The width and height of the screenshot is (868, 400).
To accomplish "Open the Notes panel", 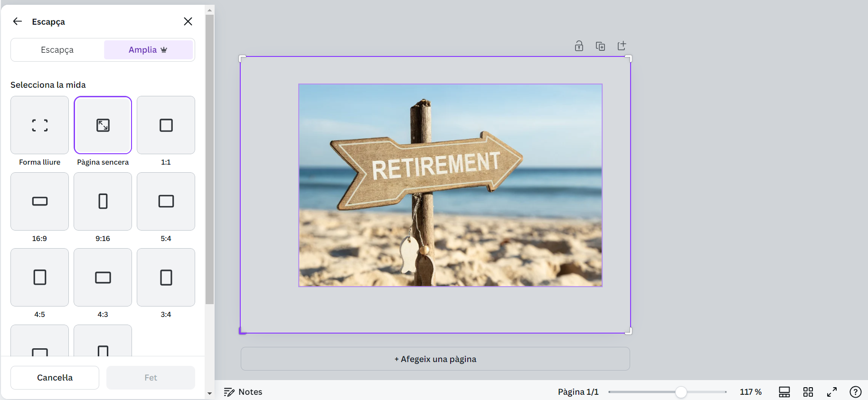I will coord(243,392).
